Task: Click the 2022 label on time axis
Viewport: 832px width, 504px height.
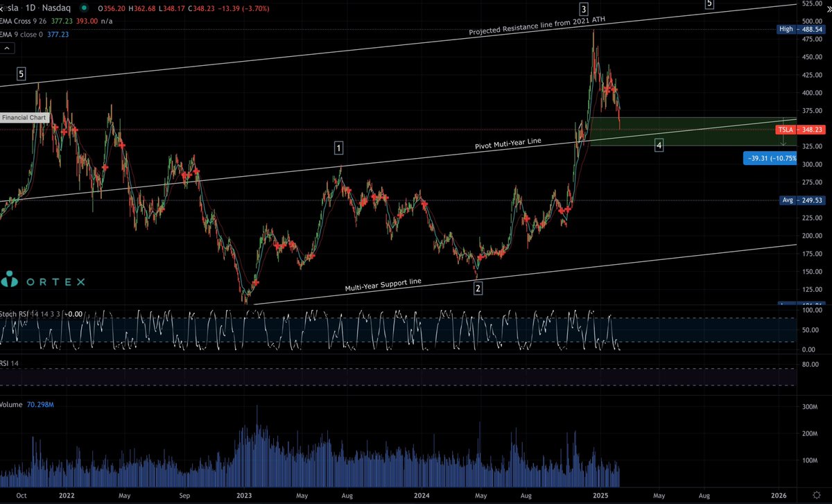Action: coord(67,496)
